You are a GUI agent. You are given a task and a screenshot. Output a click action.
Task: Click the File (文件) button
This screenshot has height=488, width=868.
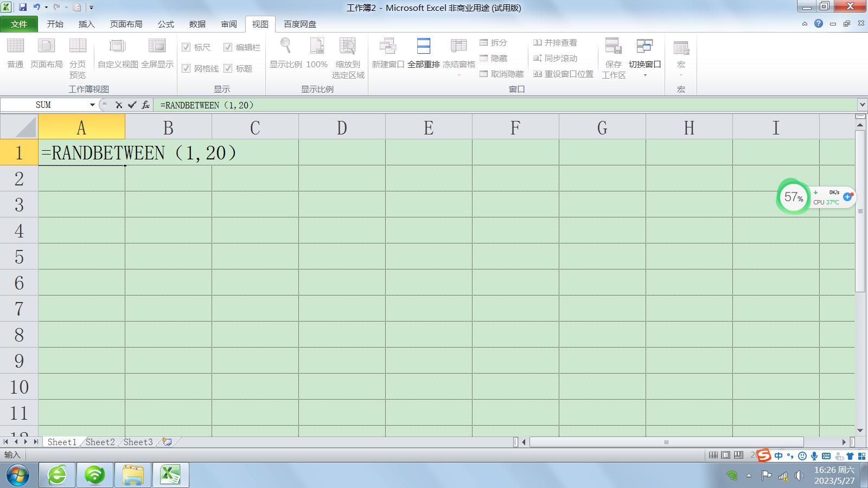(19, 24)
